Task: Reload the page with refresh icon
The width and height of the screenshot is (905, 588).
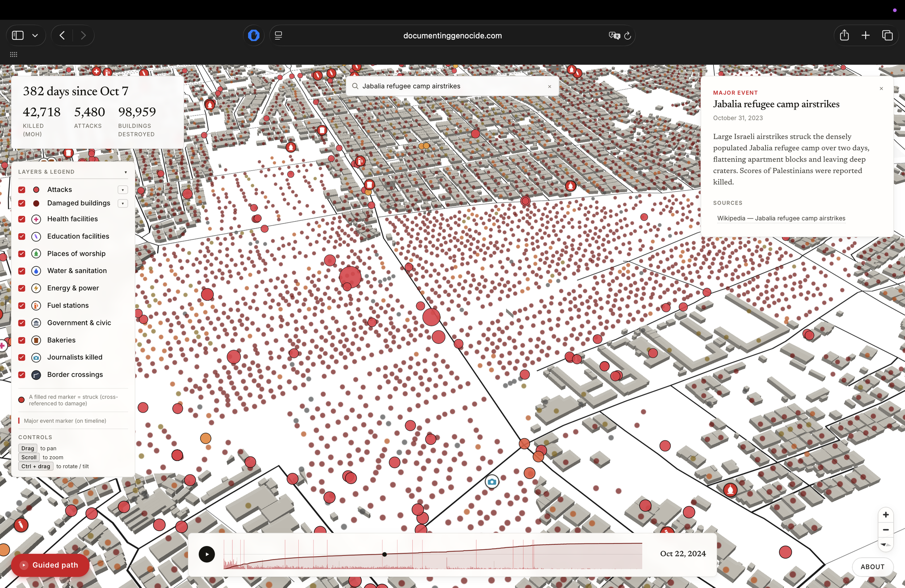Action: click(627, 35)
